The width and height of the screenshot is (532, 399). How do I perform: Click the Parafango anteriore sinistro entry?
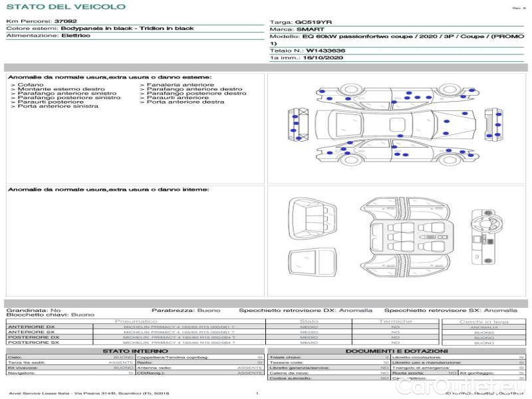click(67, 93)
